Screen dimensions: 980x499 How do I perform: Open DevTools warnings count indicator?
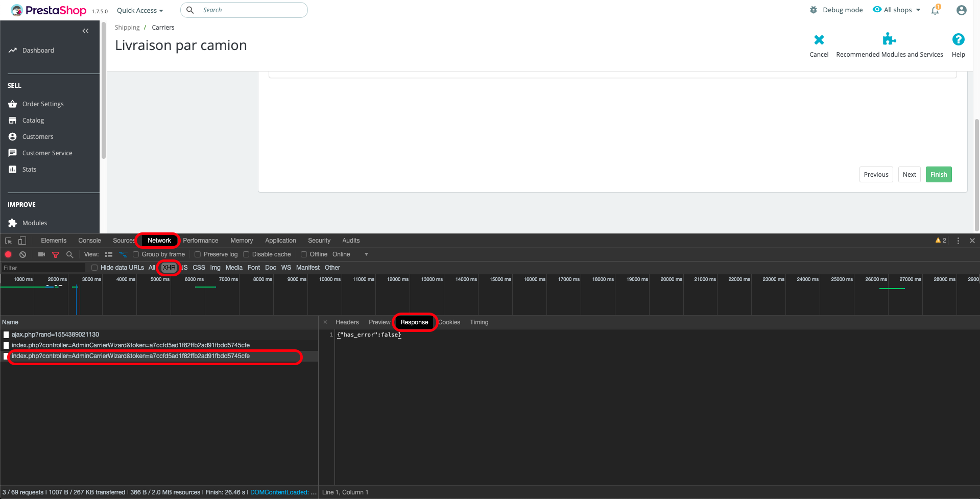click(x=941, y=241)
